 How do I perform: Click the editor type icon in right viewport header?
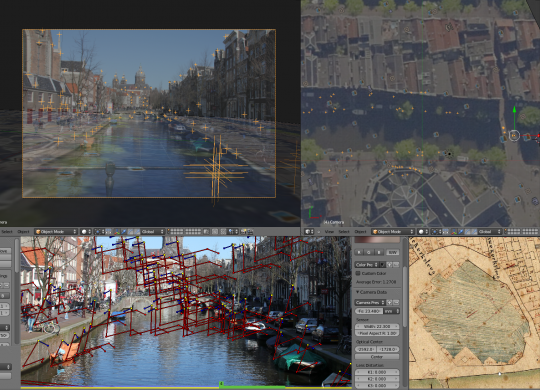click(x=309, y=232)
